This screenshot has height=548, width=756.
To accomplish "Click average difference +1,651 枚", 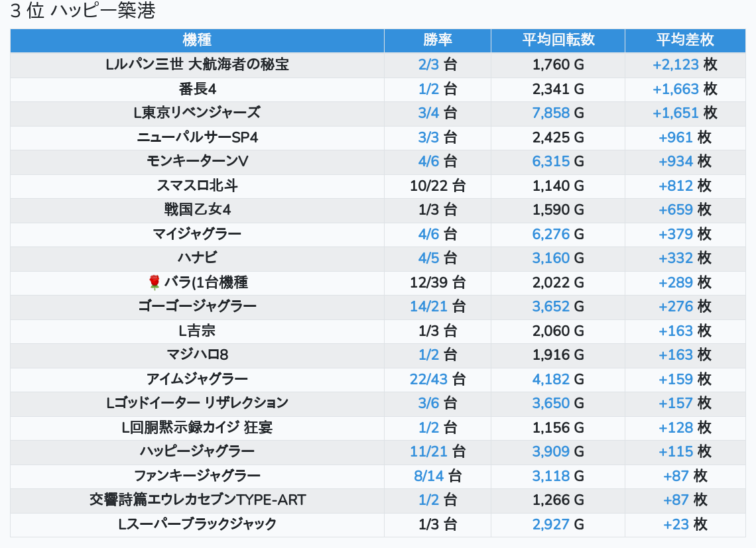I will click(x=685, y=113).
